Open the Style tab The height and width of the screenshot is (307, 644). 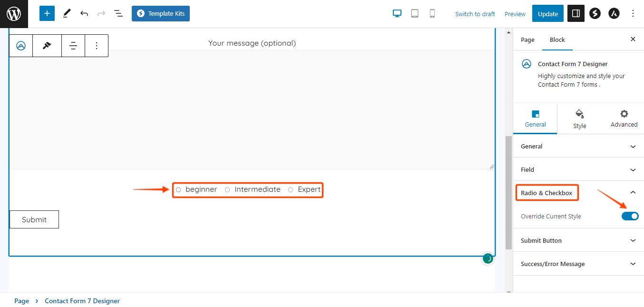tap(579, 119)
